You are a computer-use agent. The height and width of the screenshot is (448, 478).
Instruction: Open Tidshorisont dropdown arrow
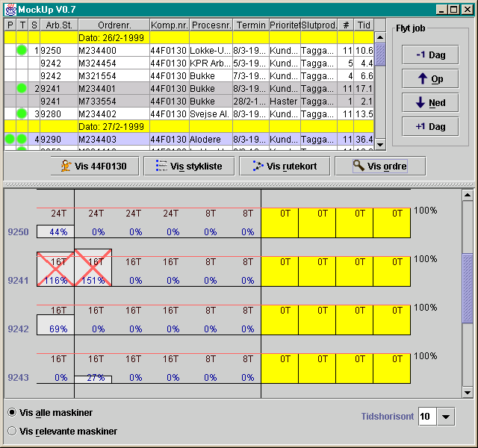[446, 417]
